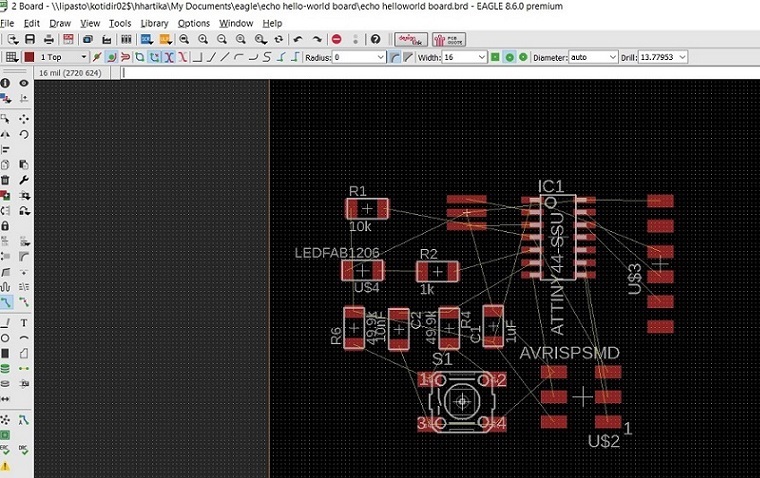The width and height of the screenshot is (760, 478).
Task: Click the PCB Quote button
Action: (x=449, y=39)
